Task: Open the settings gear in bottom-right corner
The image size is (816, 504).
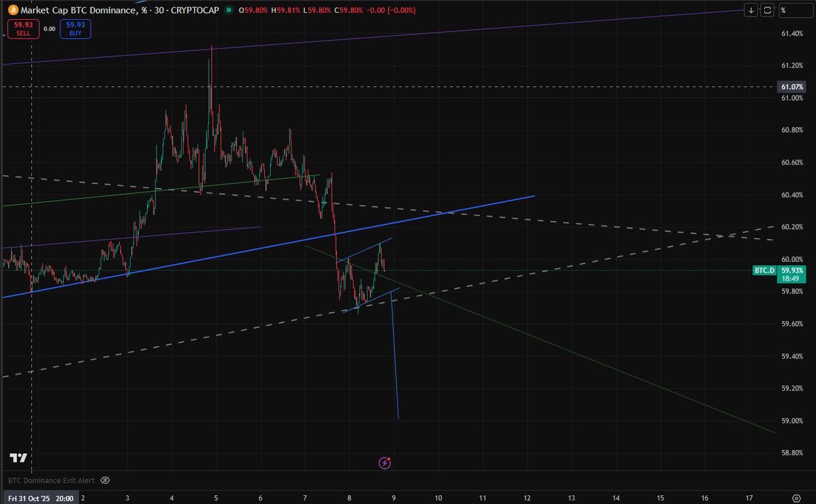Action: pos(796,499)
